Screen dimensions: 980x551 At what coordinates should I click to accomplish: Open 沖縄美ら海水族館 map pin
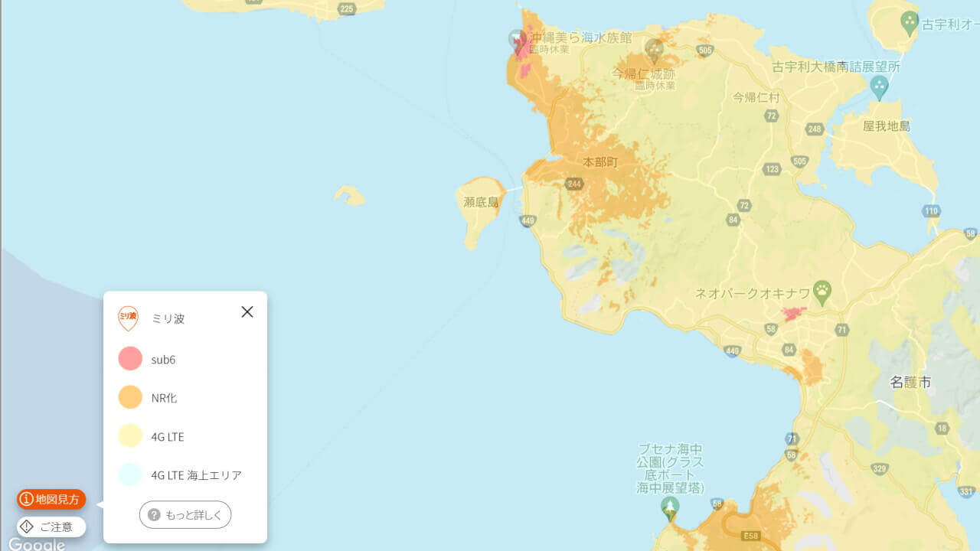click(x=518, y=38)
